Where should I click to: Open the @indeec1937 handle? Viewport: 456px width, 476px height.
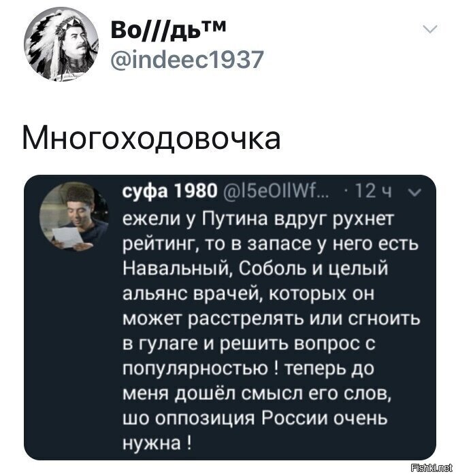pyautogui.click(x=186, y=59)
